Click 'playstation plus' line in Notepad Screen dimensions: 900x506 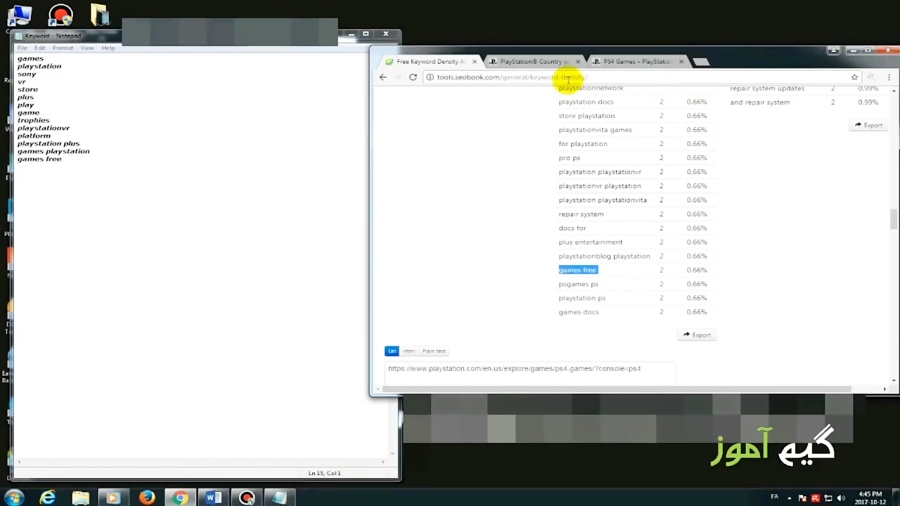[48, 143]
